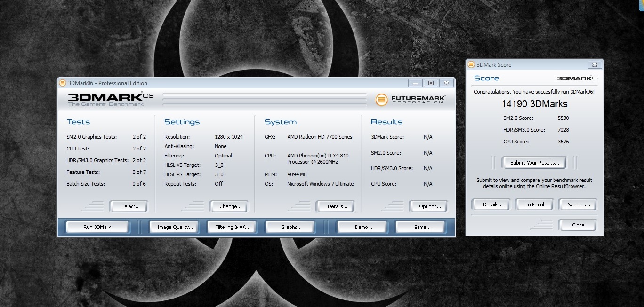Click Microsoft Windows 7 Ultimate text
Screen dimensions: 644x307
click(321, 184)
